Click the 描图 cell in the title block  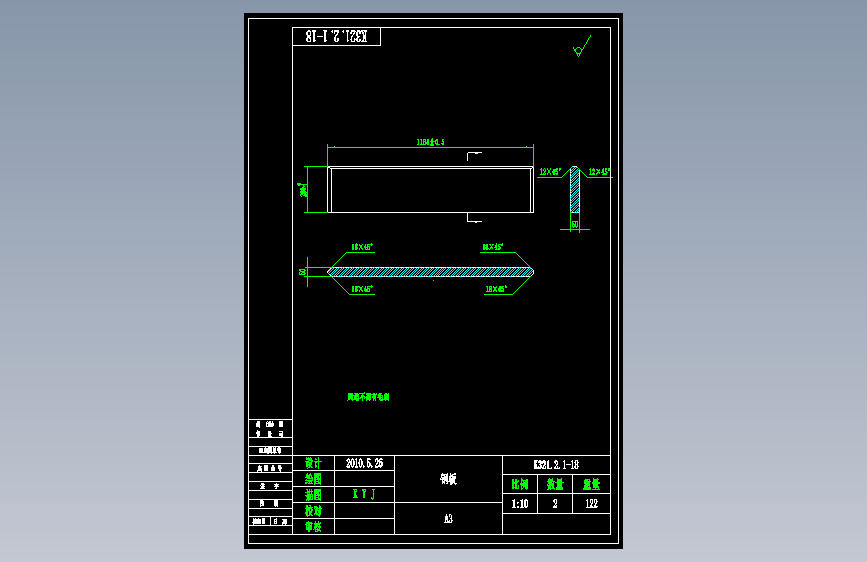click(x=314, y=495)
